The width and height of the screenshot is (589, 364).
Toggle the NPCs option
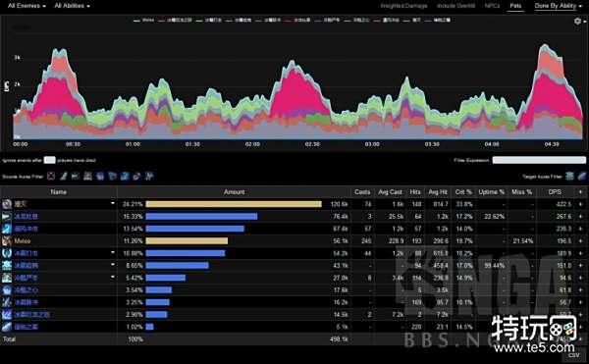click(492, 6)
